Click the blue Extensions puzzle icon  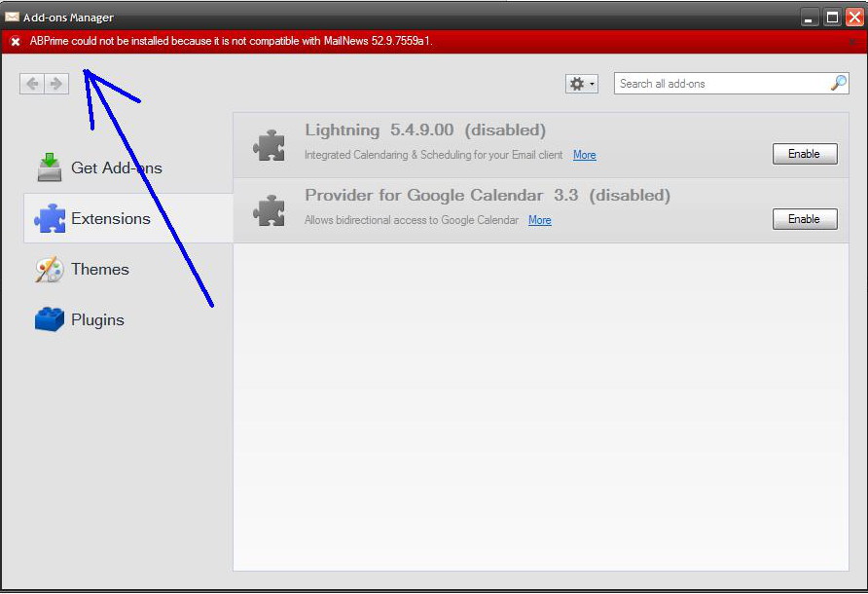click(x=50, y=218)
